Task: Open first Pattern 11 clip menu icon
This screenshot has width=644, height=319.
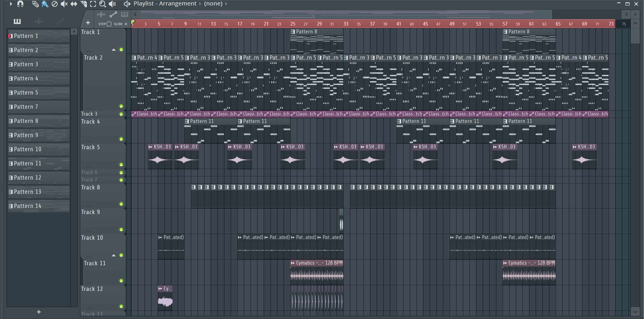Action: pyautogui.click(x=187, y=121)
